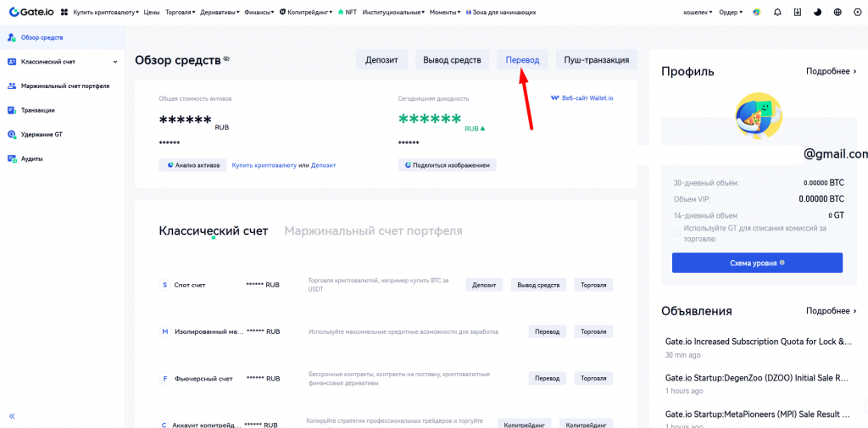
Task: Switch to Маржинальный счет портфеля tab
Action: [x=373, y=231]
